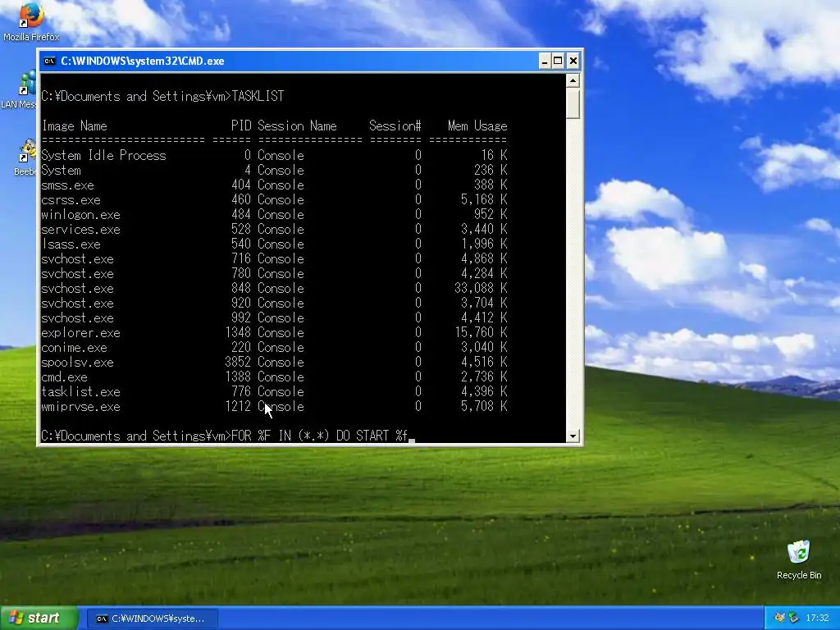
Task: Click the '33,088 K' memory value
Action: pos(481,288)
